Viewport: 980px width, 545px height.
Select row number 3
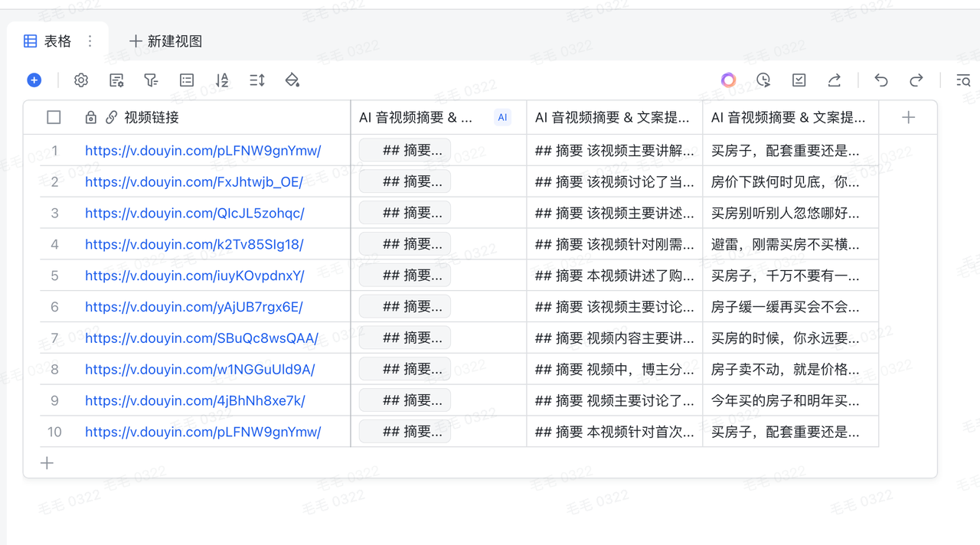[54, 214]
